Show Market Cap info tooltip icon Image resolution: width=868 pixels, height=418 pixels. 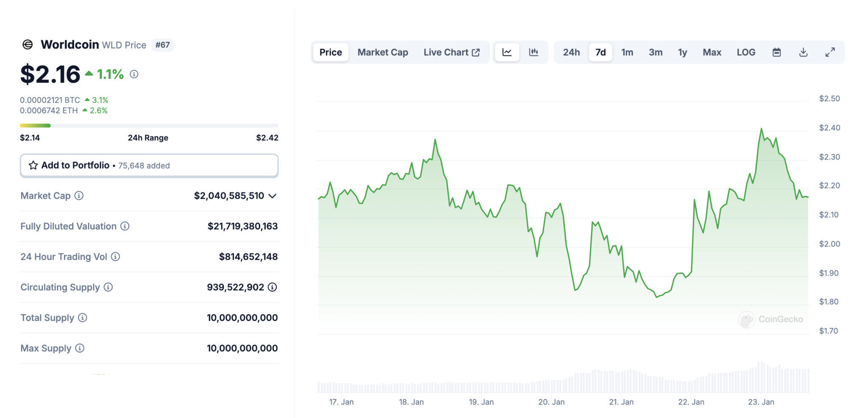tap(79, 196)
